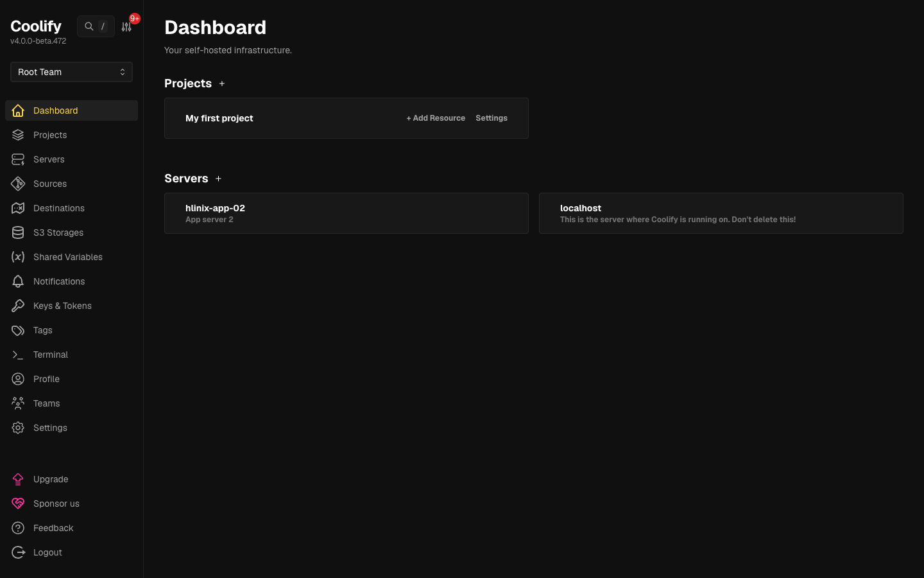Click + Add Resource on My first project
This screenshot has width=924, height=578.
[436, 118]
